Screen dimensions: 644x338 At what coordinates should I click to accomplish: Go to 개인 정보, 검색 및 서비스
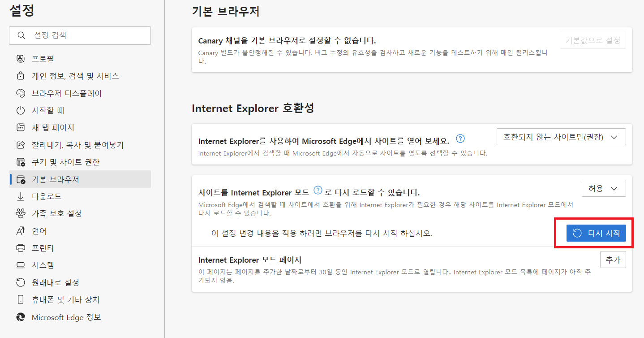[80, 76]
